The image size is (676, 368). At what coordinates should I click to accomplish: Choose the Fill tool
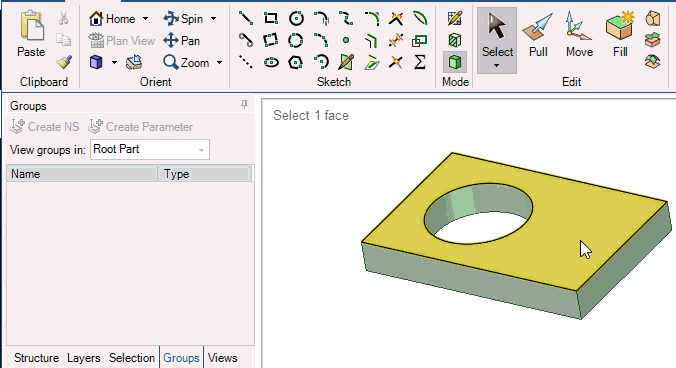coord(620,35)
